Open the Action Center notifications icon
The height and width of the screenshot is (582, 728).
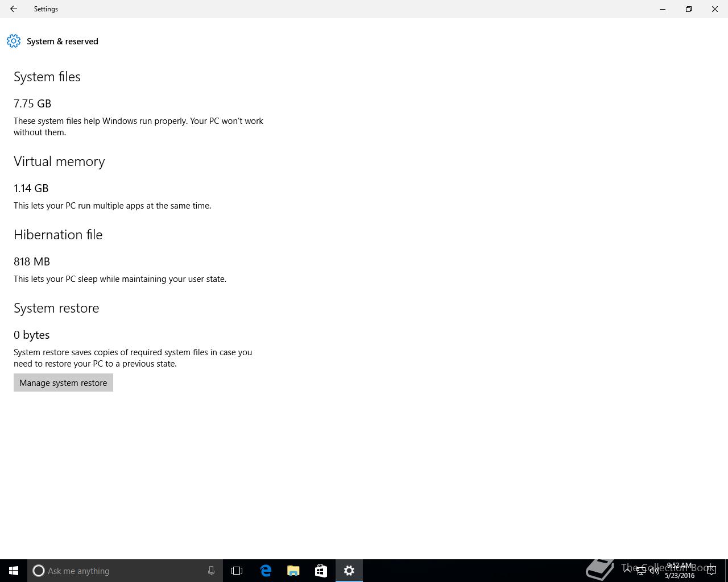(x=711, y=571)
